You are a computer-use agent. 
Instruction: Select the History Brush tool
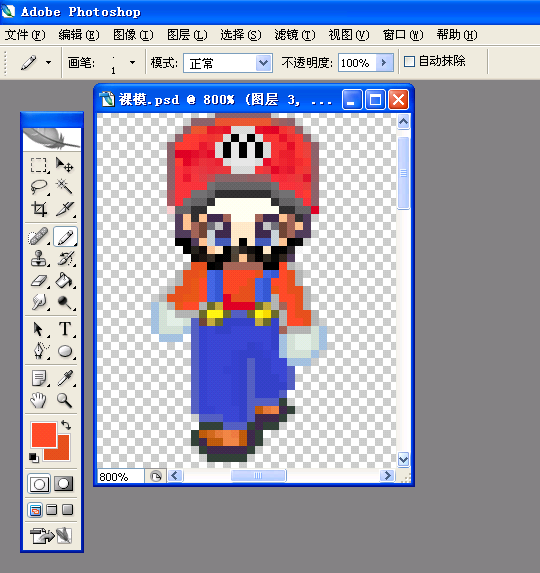pos(65,259)
